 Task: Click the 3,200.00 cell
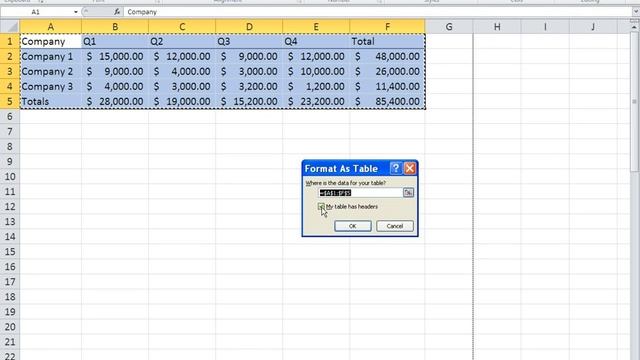pos(249,87)
